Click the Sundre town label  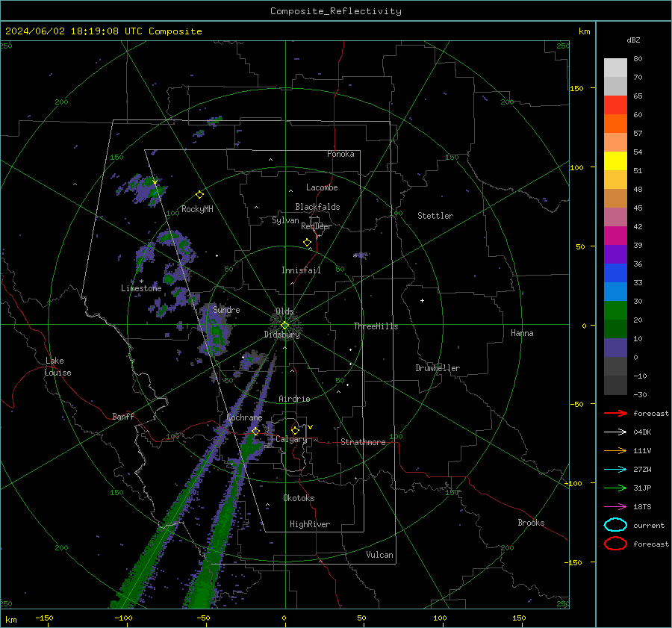pyautogui.click(x=226, y=310)
